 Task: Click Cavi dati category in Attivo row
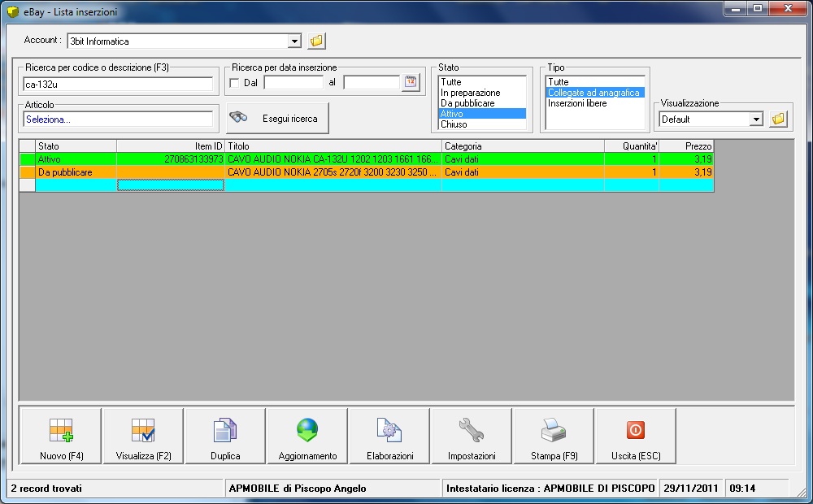pos(523,159)
